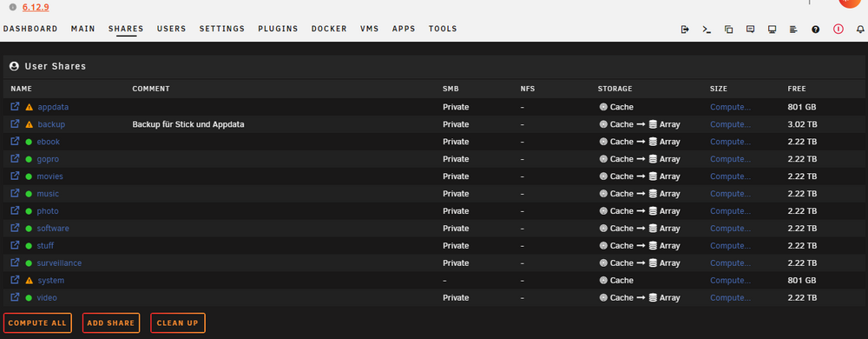
Task: Compute the size of the movies share
Action: coord(730,176)
